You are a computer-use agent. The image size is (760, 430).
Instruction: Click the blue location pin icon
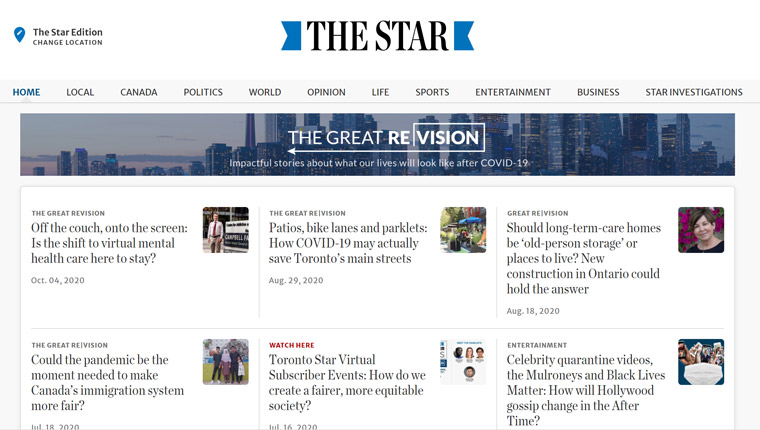coord(19,35)
